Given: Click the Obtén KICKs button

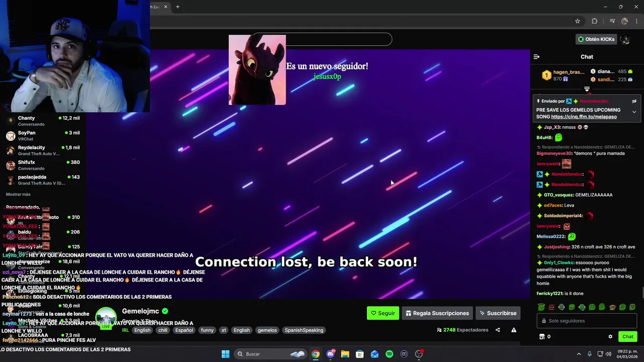Looking at the screenshot, I should (x=596, y=39).
